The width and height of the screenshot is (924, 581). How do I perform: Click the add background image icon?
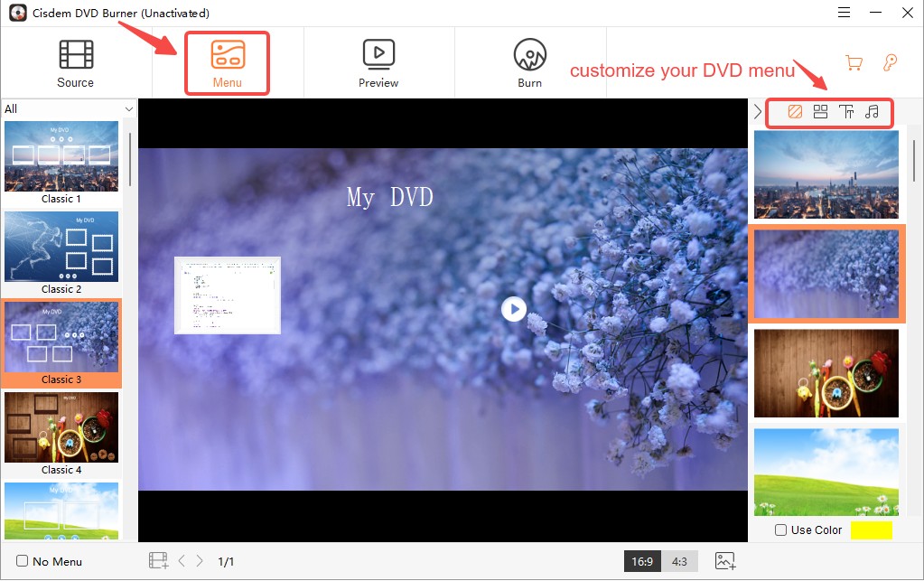click(724, 561)
